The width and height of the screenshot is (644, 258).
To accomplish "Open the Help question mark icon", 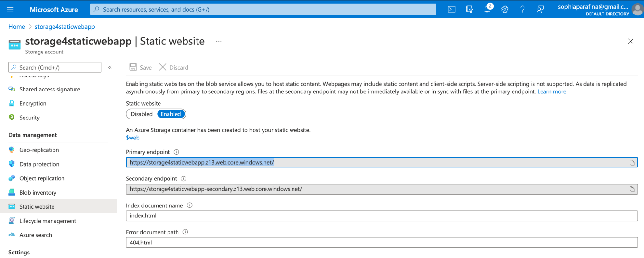I will pyautogui.click(x=523, y=9).
